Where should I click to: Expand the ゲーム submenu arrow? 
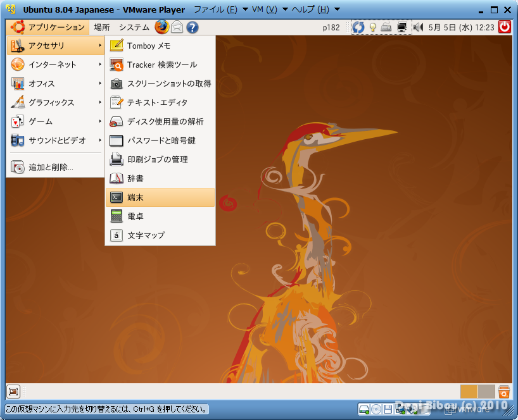point(100,121)
